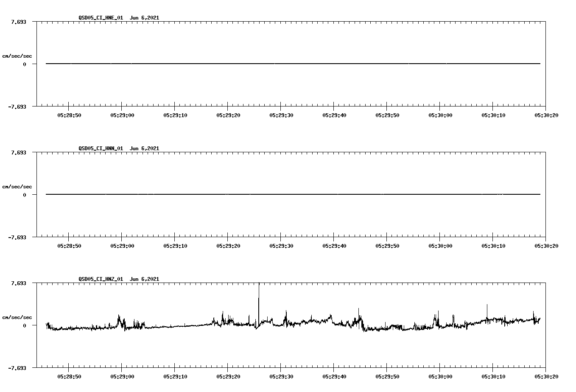This screenshot has height=392, width=576.
Task: Click 05:30:00 label on HNZ axis
Action: (440, 376)
